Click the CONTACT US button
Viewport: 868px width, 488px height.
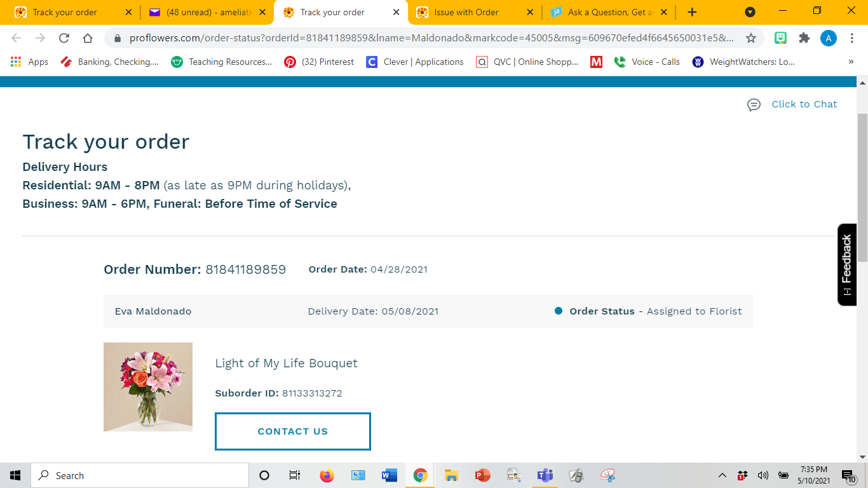tap(292, 431)
